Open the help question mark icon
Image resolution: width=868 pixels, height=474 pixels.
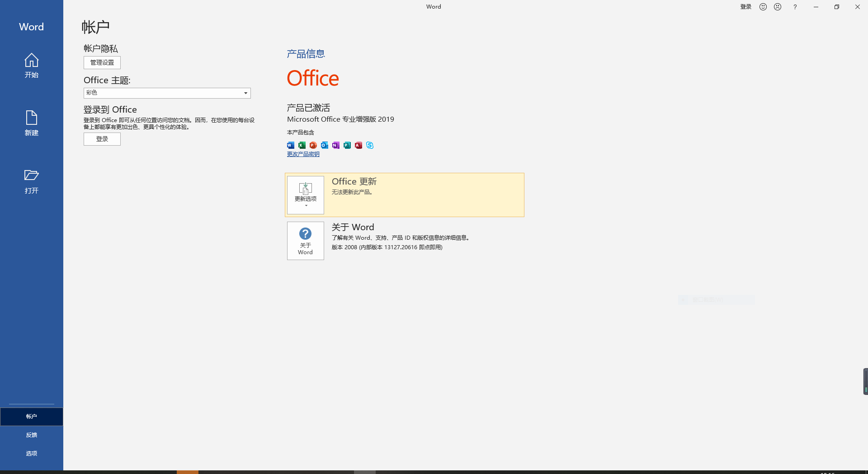795,7
